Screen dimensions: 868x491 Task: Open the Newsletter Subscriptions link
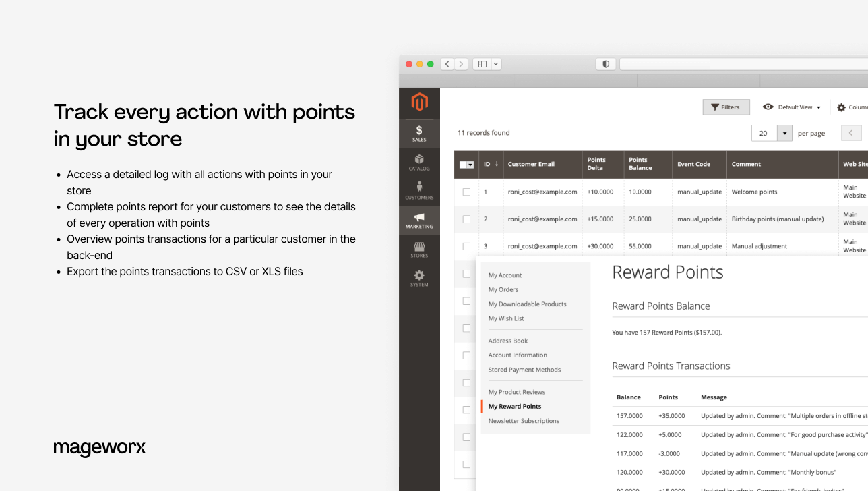point(524,420)
